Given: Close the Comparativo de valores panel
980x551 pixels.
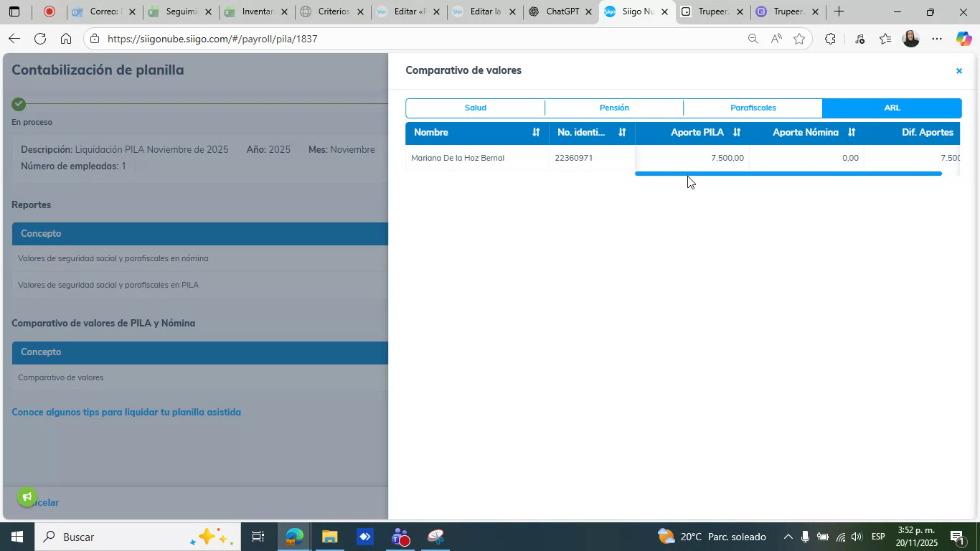Looking at the screenshot, I should point(958,70).
